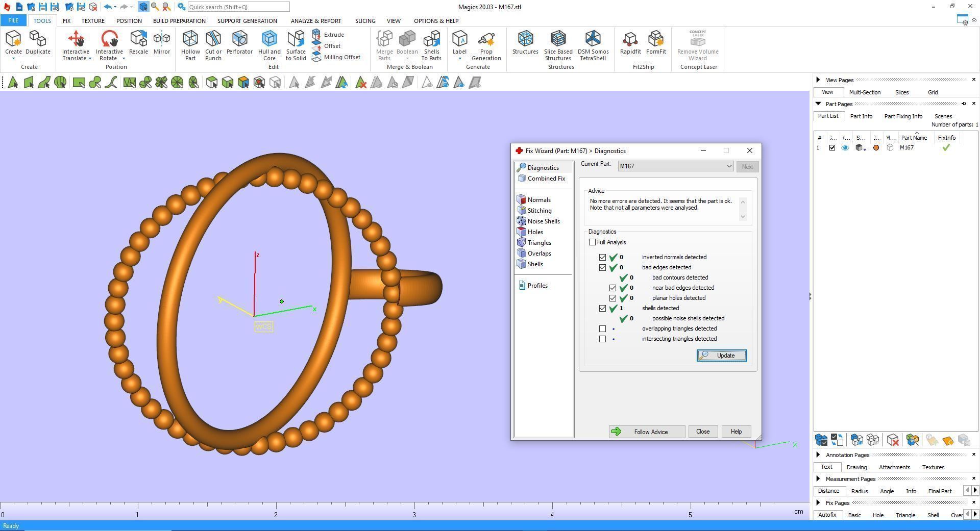Screen dimensions: 980x531
Task: Toggle shells detected checkbox
Action: pyautogui.click(x=602, y=308)
